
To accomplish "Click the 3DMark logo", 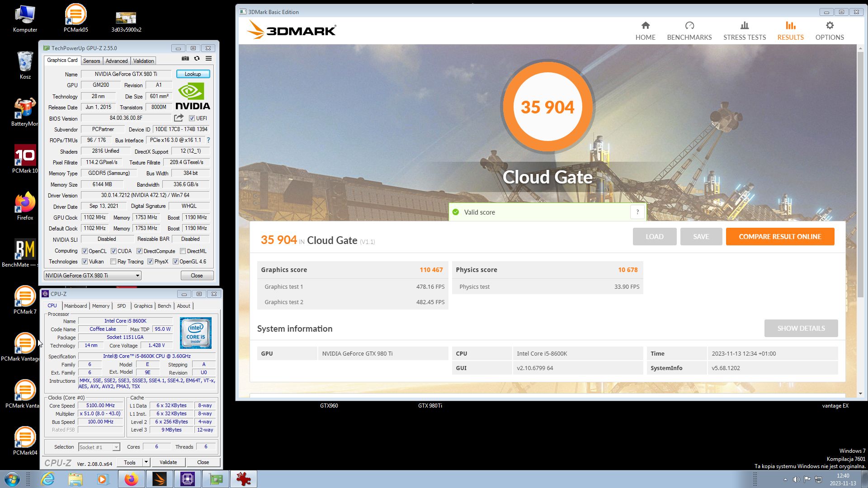I will 292,30.
